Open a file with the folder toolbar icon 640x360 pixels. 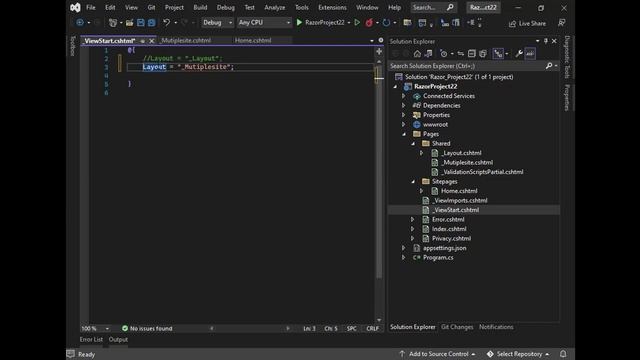pyautogui.click(x=129, y=23)
